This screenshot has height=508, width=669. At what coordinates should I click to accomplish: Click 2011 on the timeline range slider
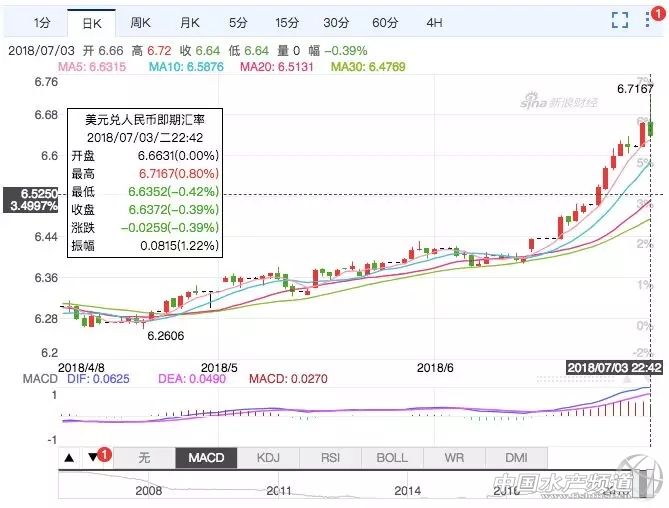(x=279, y=490)
